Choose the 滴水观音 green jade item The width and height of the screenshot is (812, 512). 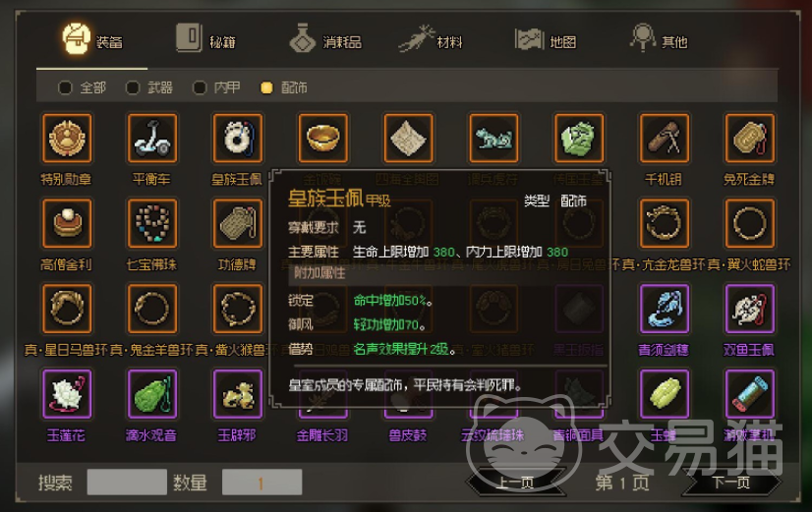152,394
